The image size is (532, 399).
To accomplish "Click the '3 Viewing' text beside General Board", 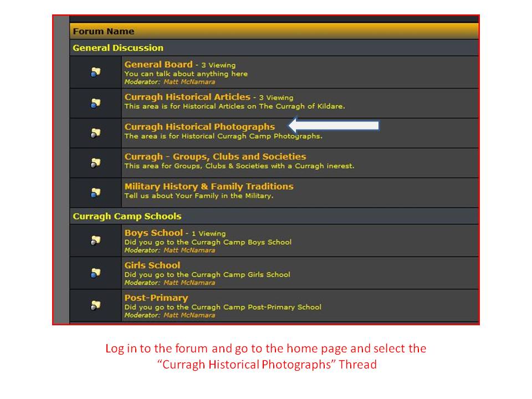I will pyautogui.click(x=218, y=65).
